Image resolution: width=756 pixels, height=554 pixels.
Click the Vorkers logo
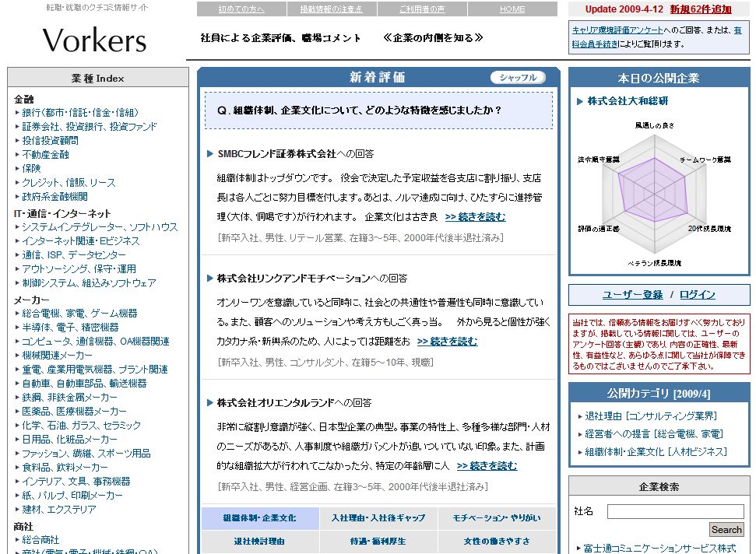coord(94,40)
